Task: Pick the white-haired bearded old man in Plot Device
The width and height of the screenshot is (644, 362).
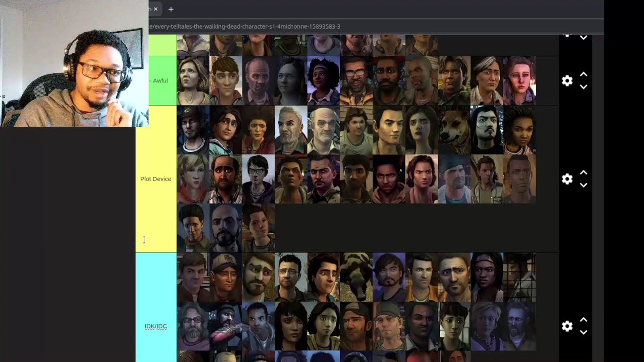Action: (x=291, y=130)
